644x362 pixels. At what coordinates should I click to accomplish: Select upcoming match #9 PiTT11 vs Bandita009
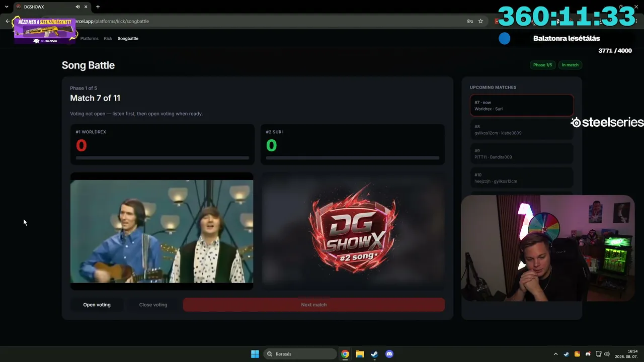tap(522, 154)
